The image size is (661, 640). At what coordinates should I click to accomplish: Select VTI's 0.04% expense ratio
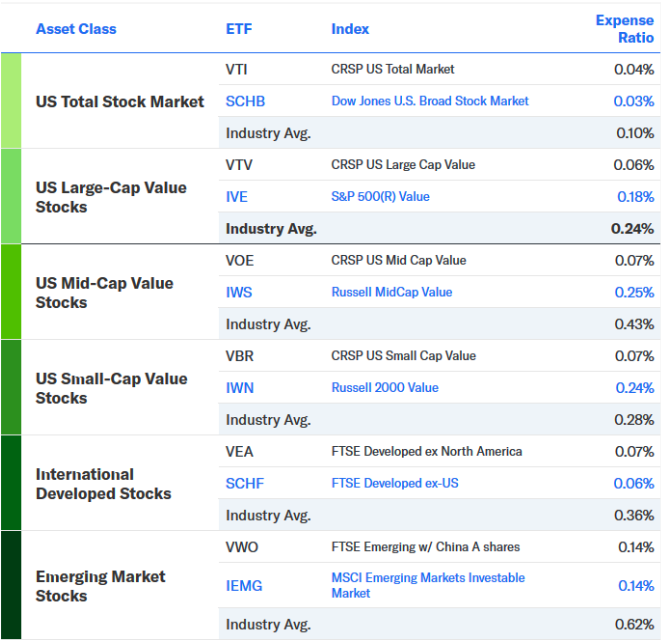pos(634,69)
